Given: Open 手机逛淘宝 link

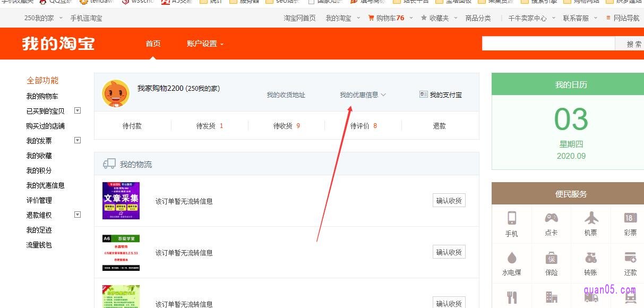Looking at the screenshot, I should click(x=87, y=18).
